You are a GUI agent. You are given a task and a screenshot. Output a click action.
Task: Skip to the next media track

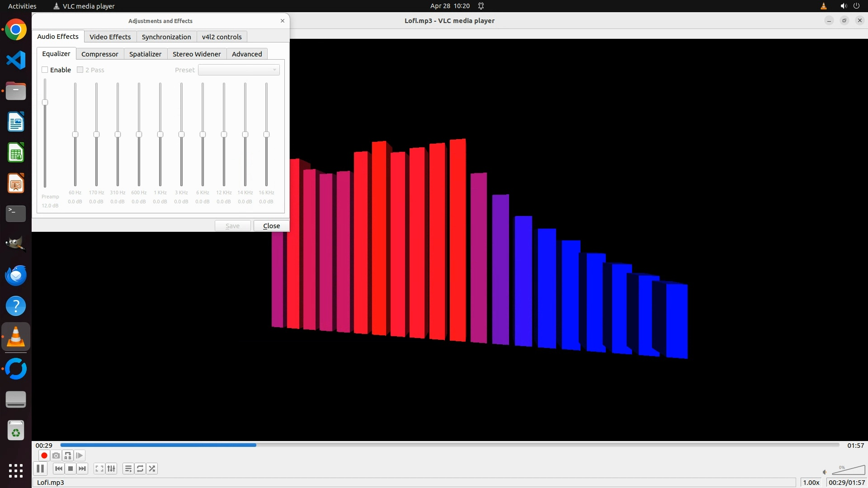click(x=82, y=469)
